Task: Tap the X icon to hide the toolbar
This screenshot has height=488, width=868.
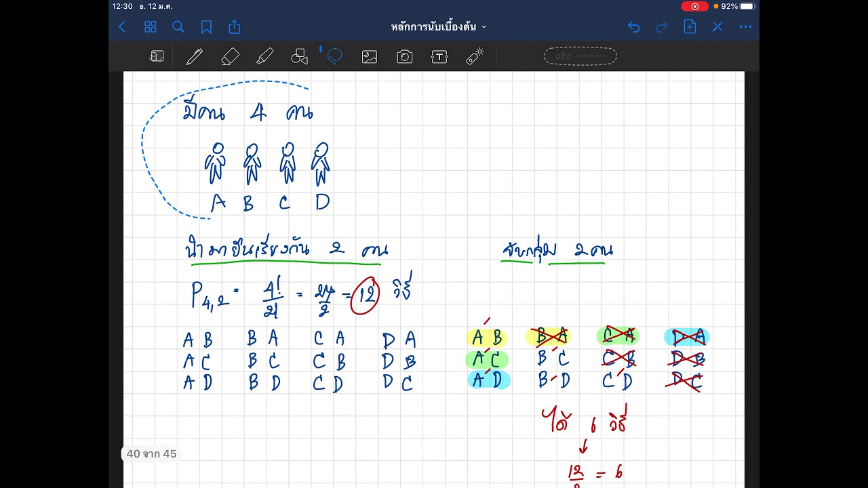Action: [717, 27]
